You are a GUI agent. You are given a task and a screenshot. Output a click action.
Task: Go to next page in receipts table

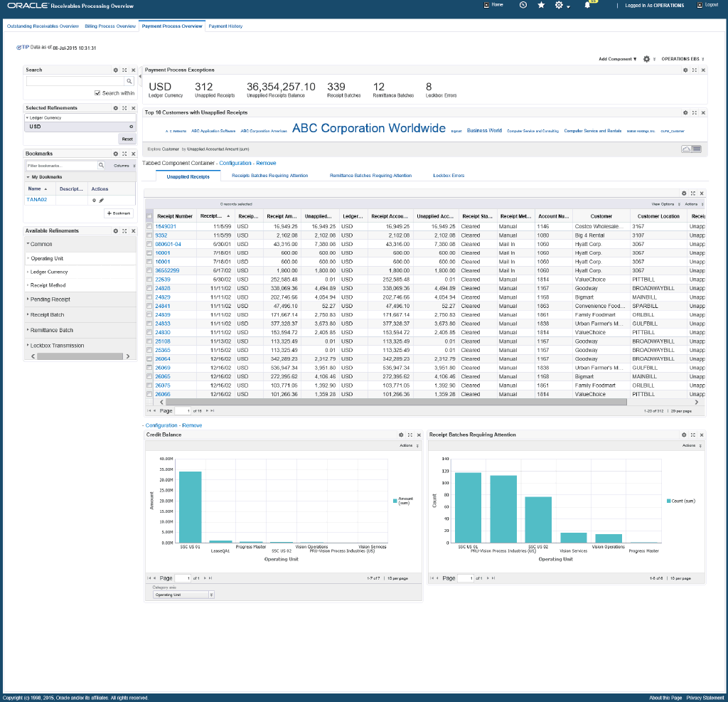[x=207, y=410]
